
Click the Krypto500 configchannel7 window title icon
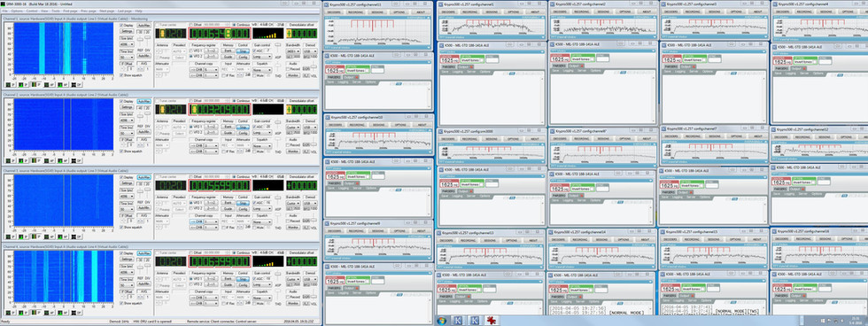pos(664,128)
